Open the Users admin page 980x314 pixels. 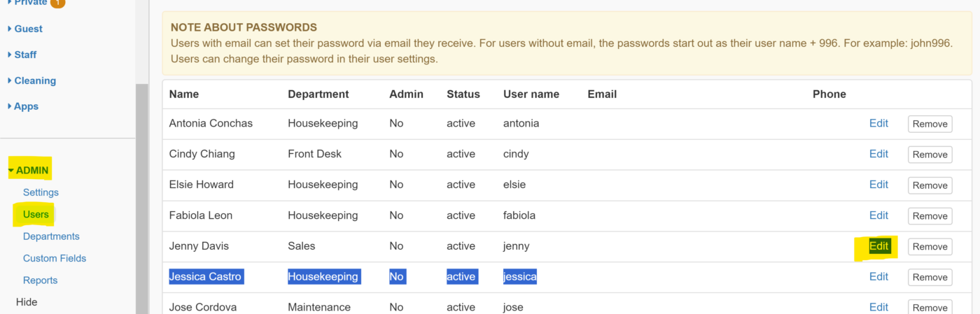point(36,214)
